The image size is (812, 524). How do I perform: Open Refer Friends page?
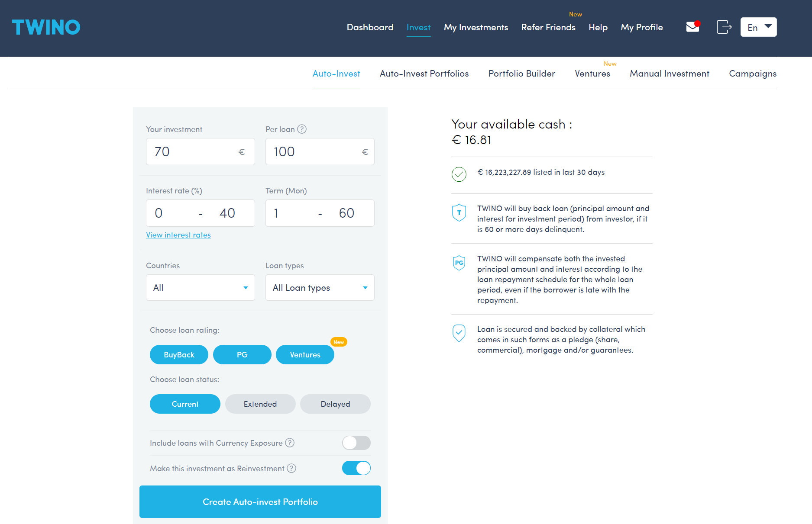coord(548,27)
